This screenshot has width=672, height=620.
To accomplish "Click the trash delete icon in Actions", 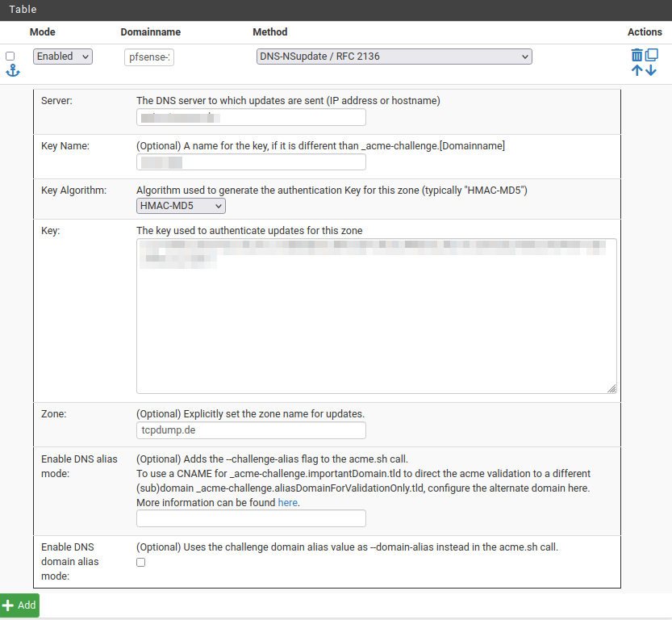I will 637,55.
